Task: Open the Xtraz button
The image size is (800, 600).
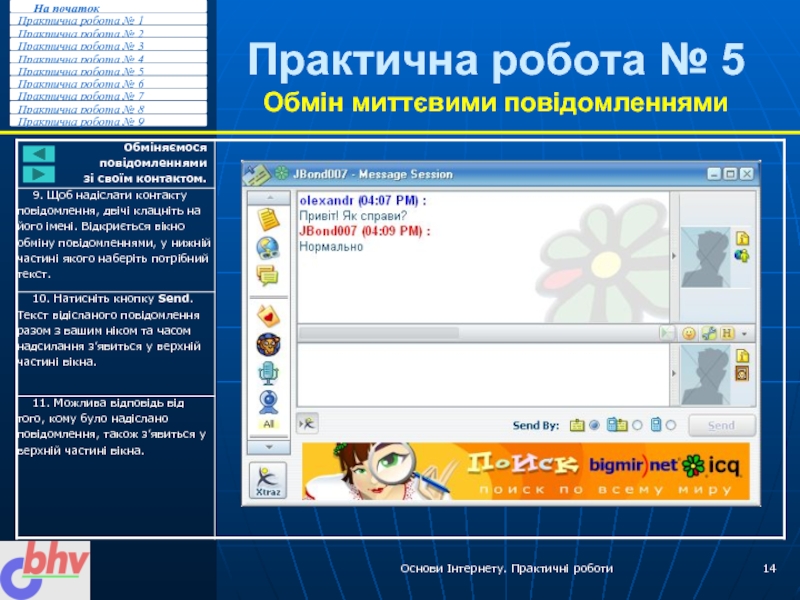Action: pyautogui.click(x=268, y=480)
